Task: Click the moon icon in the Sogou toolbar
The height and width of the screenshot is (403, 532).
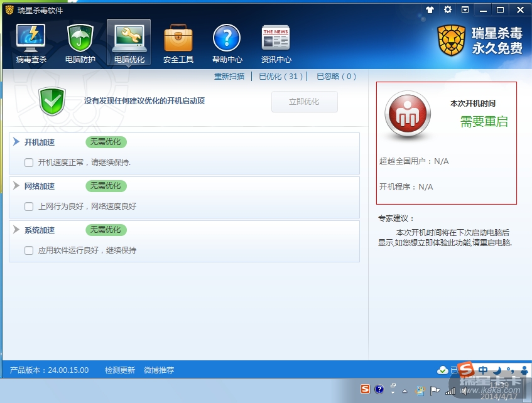Action: [x=497, y=370]
